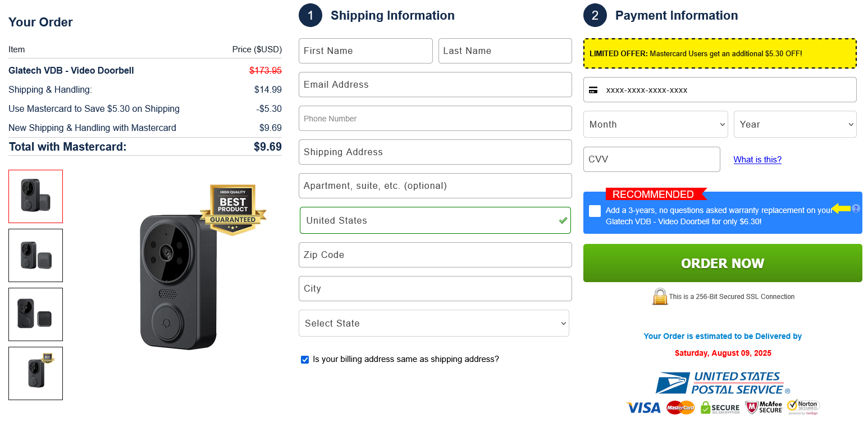This screenshot has width=868, height=426.
Task: Uncheck billing address same as shipping
Action: (305, 360)
